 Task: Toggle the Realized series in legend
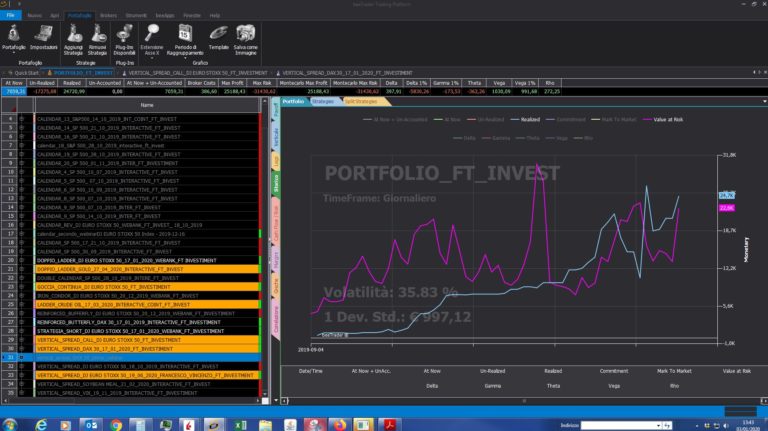(525, 120)
